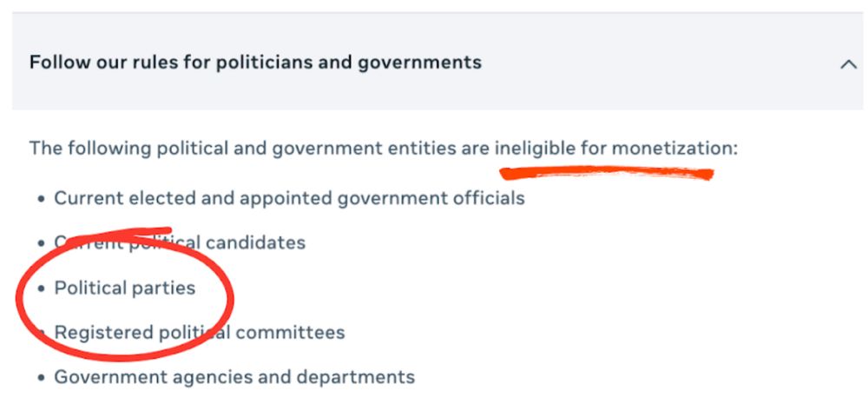Select the 'Current political candidates' list item
This screenshot has height=411, width=868.
pyautogui.click(x=180, y=242)
